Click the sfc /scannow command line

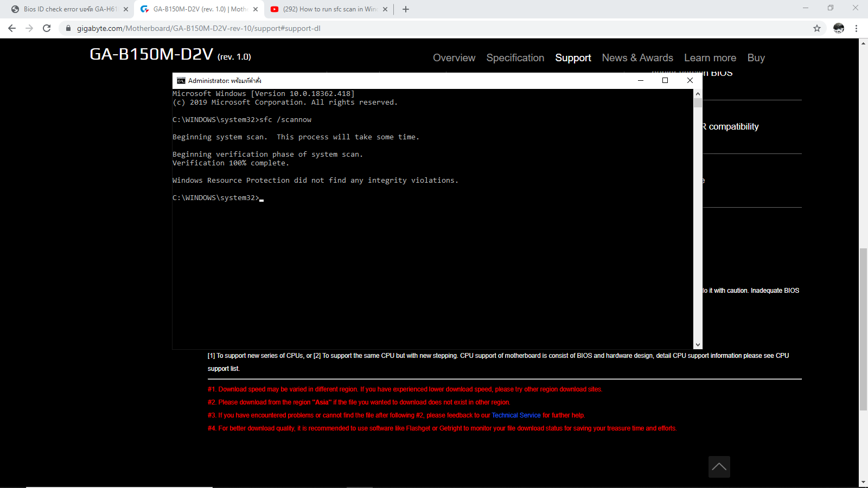(242, 120)
